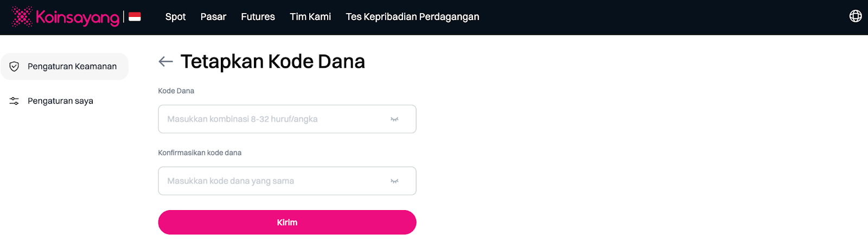868x241 pixels.
Task: Open the Pasar page
Action: (213, 17)
